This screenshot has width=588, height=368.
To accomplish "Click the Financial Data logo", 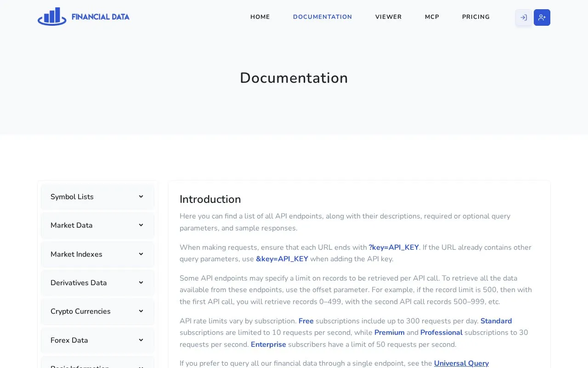I will [x=84, y=17].
